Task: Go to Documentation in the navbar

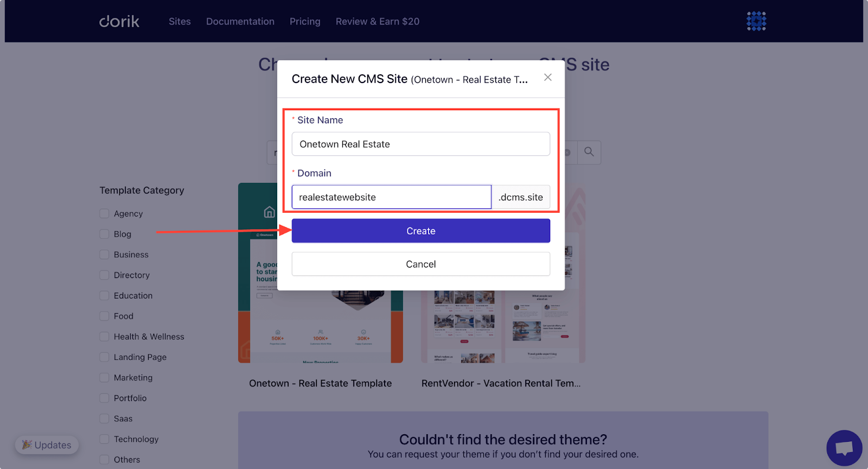Action: (240, 21)
